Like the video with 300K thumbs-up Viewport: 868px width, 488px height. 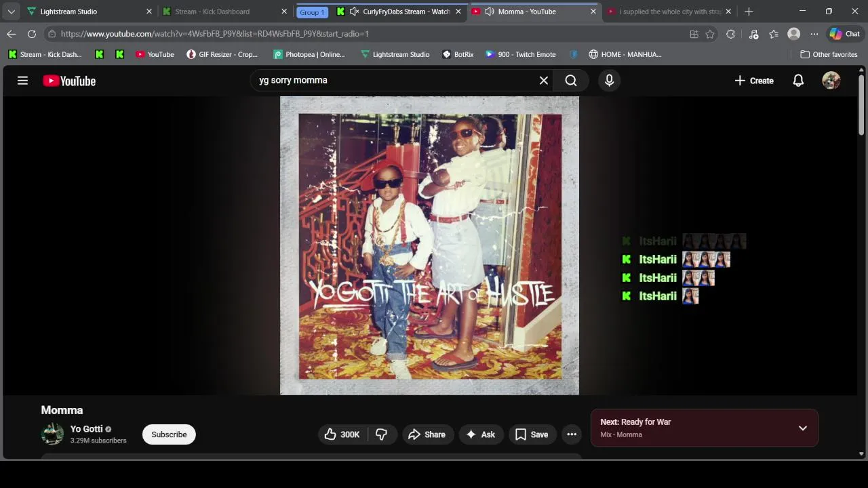point(342,434)
